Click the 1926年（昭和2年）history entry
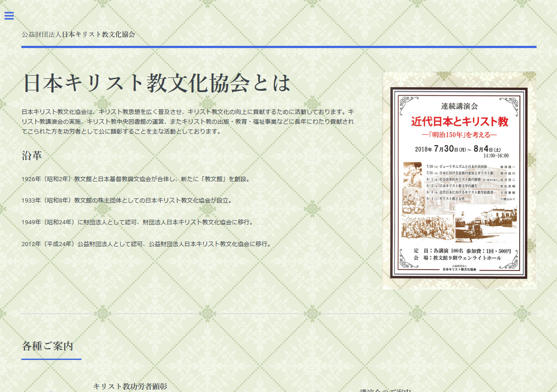The height and width of the screenshot is (392, 557). tap(135, 179)
